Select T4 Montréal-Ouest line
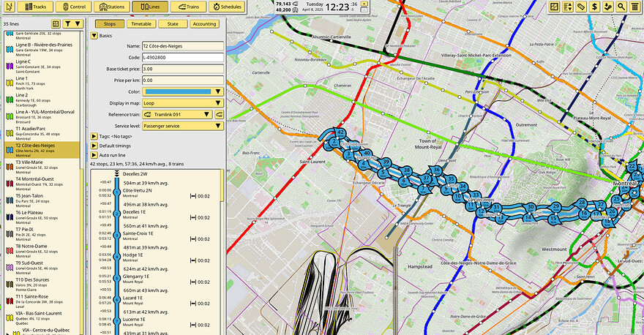 (42, 184)
